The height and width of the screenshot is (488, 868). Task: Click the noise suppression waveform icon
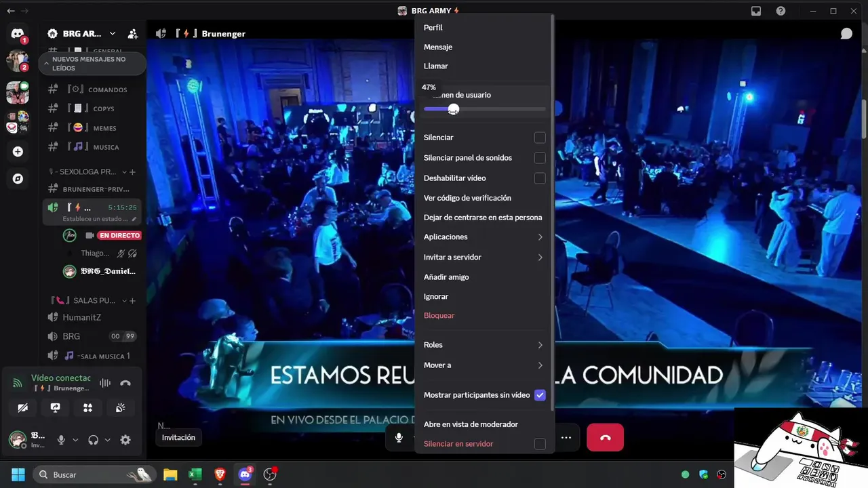coord(105,383)
